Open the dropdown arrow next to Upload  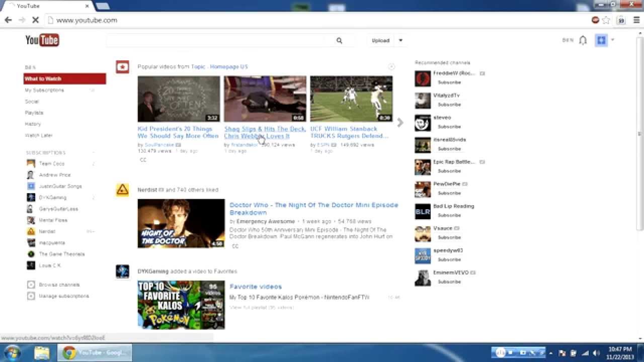click(400, 41)
